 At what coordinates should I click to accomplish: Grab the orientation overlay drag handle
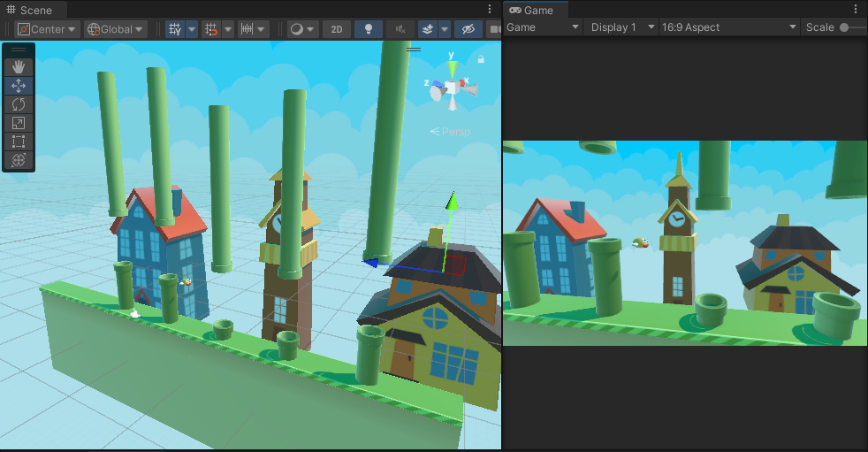[414, 50]
